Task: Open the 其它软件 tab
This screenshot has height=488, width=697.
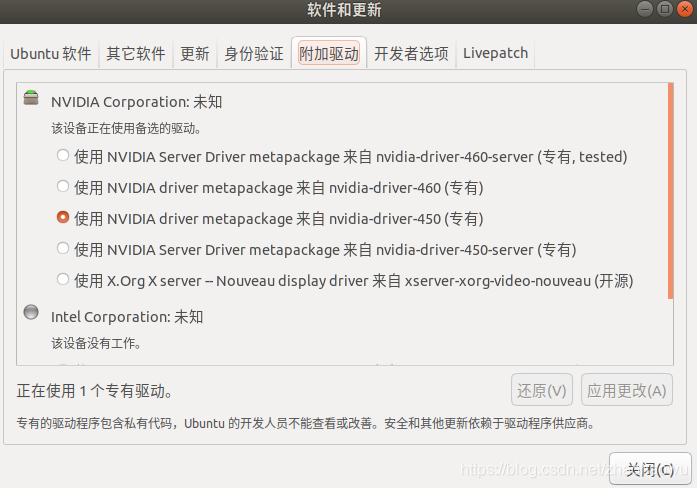Action: tap(136, 53)
